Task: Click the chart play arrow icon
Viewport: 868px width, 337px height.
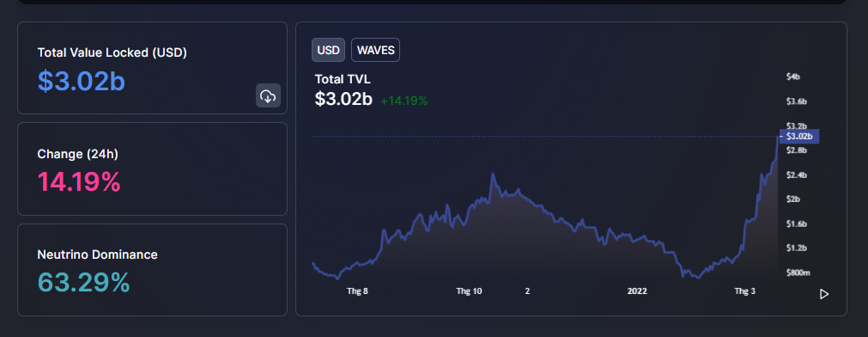Action: [x=824, y=294]
